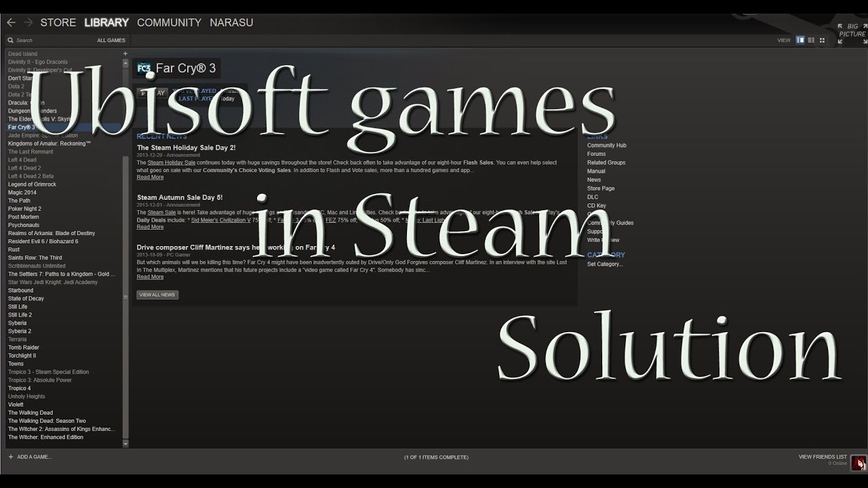Go forward with the right arrow
Image resolution: width=868 pixels, height=488 pixels.
click(x=28, y=22)
